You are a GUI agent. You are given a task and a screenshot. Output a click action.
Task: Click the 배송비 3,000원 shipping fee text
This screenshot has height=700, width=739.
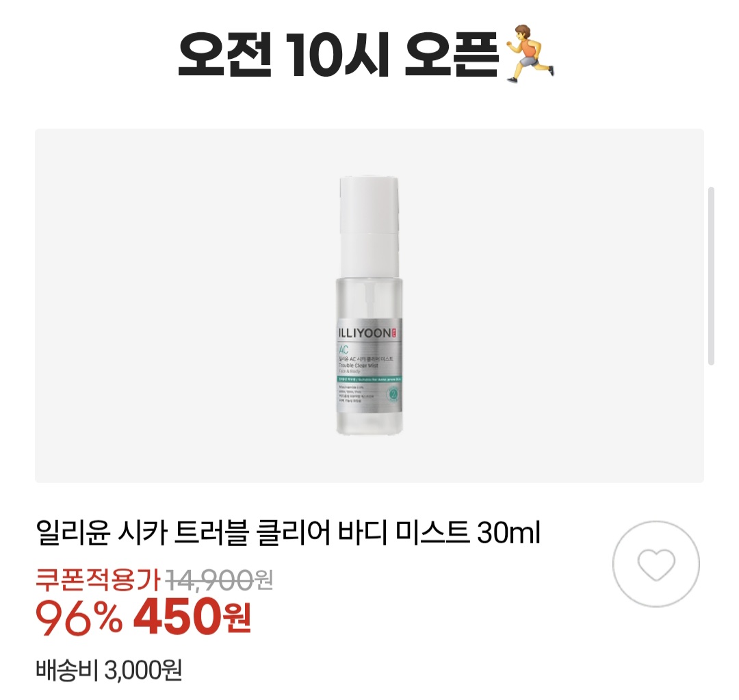pos(108,670)
